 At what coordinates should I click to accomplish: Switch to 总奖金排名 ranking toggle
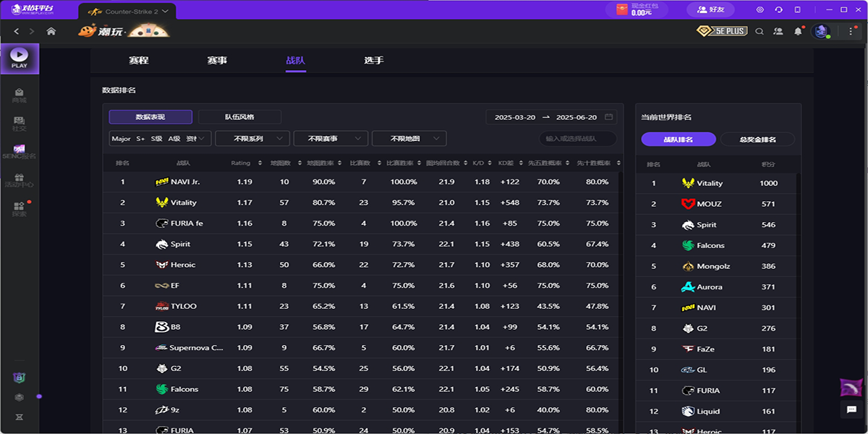click(757, 139)
